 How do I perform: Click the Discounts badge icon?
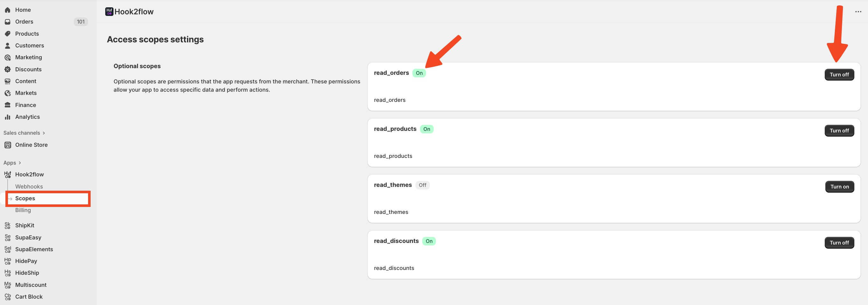[7, 69]
